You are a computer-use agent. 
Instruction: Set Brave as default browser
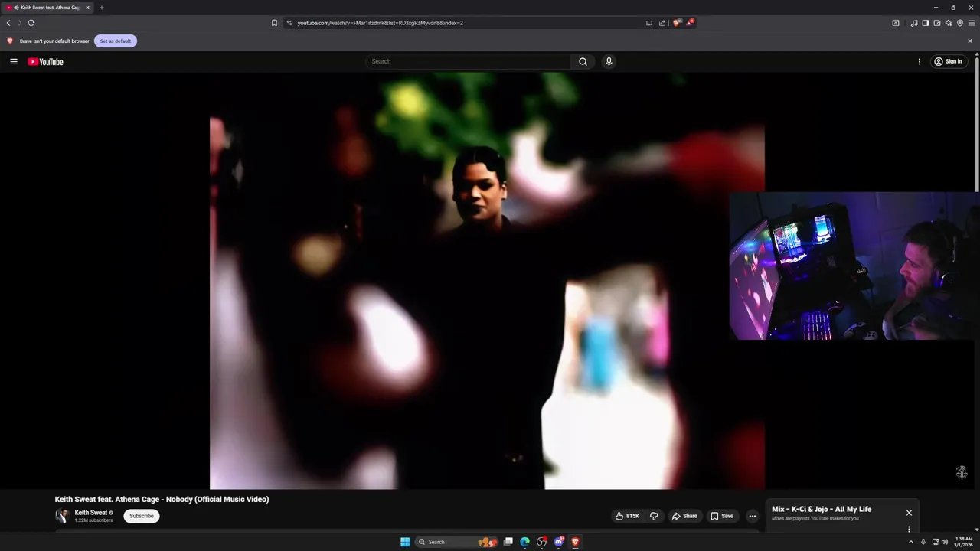pyautogui.click(x=116, y=41)
